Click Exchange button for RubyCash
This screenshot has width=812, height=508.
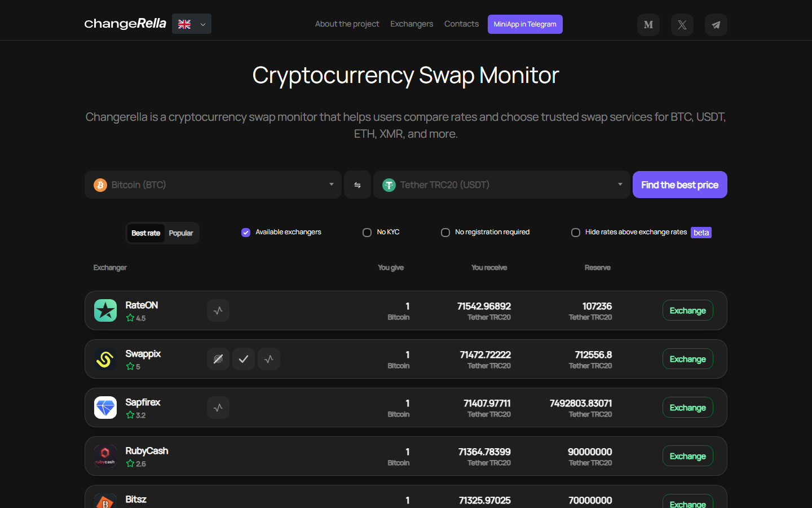[x=688, y=456]
